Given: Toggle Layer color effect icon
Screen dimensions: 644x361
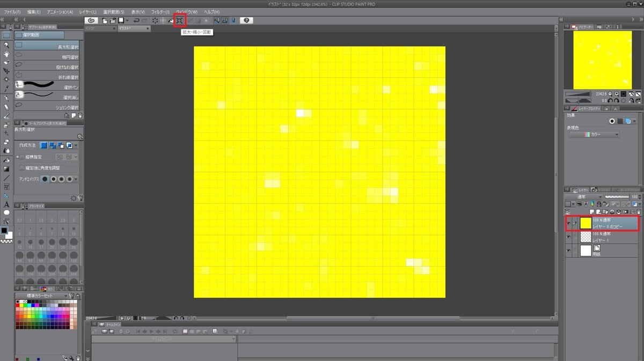Looking at the screenshot, I should [x=628, y=121].
